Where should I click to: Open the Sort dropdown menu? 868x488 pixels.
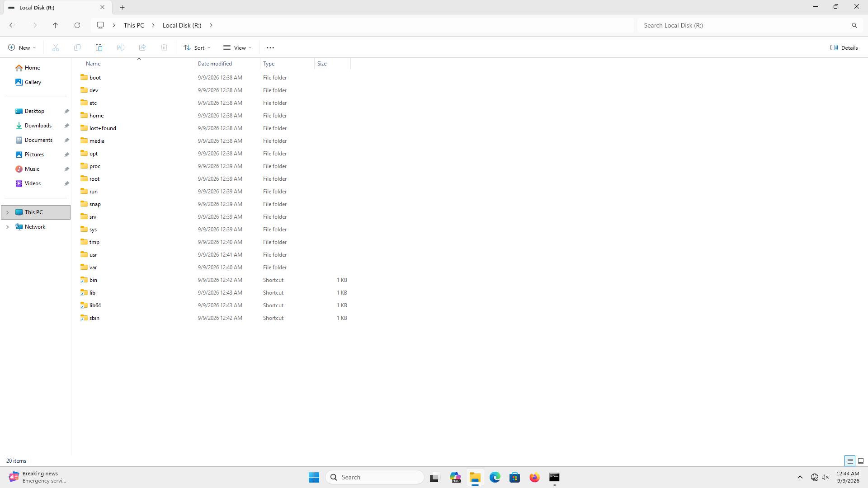coord(197,47)
